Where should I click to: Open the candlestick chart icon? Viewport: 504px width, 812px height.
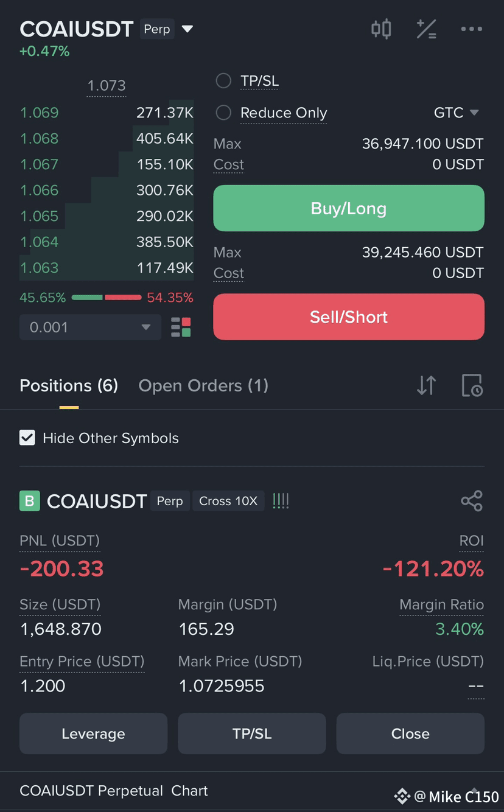click(381, 29)
